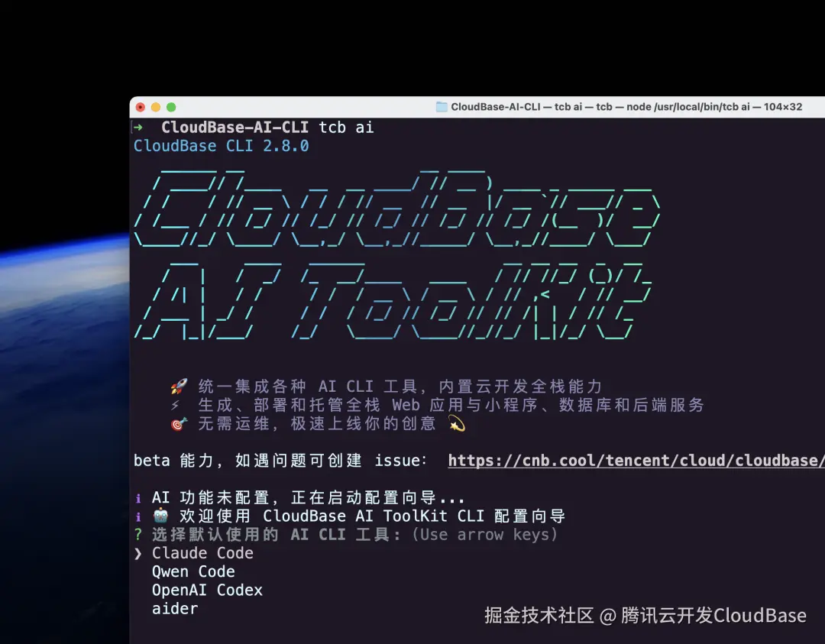Open the cnb.cool issue link
This screenshot has height=644, width=825.
(634, 460)
